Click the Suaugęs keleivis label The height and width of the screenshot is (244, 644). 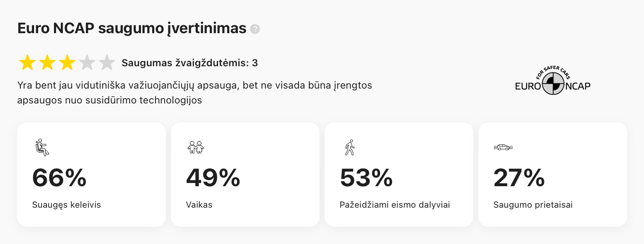tap(67, 205)
